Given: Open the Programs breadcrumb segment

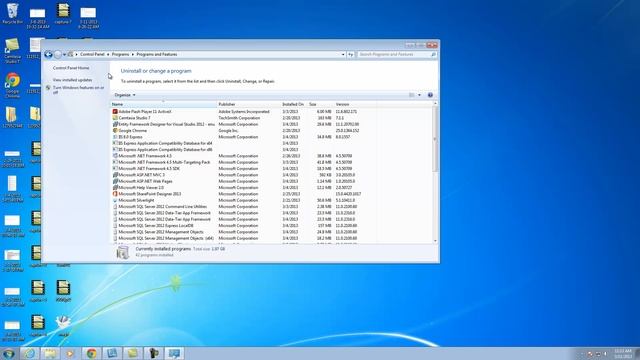Looking at the screenshot, I should click(120, 54).
